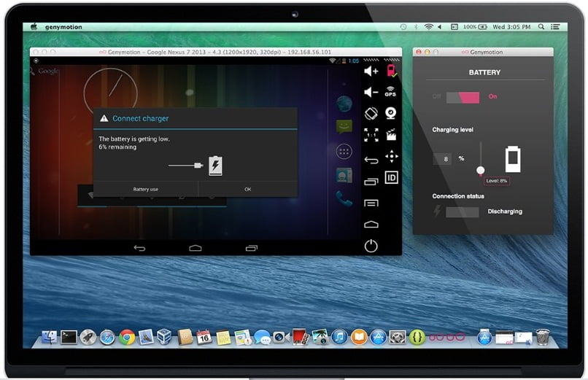Click the battery 100% menu bar status
This screenshot has width=588, height=380.
pyautogui.click(x=475, y=27)
